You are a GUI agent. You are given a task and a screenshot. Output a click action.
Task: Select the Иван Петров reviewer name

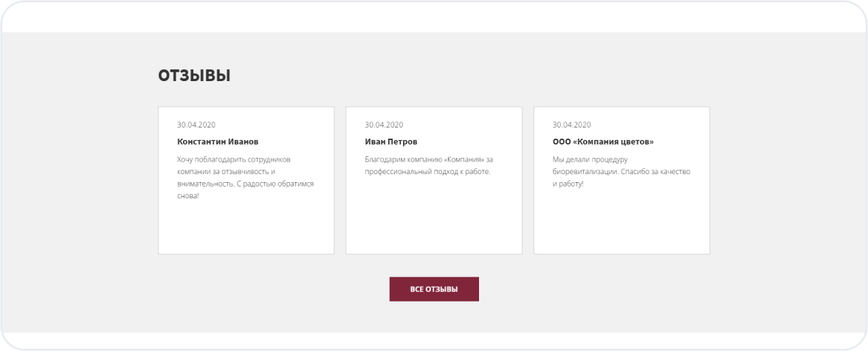tap(391, 142)
